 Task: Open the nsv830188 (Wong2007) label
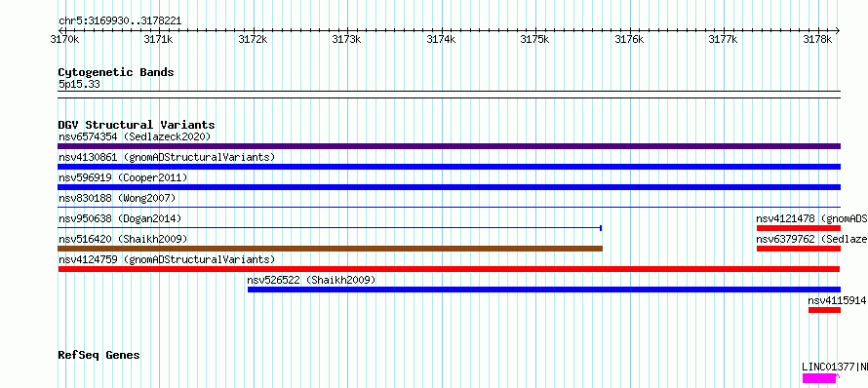click(117, 198)
